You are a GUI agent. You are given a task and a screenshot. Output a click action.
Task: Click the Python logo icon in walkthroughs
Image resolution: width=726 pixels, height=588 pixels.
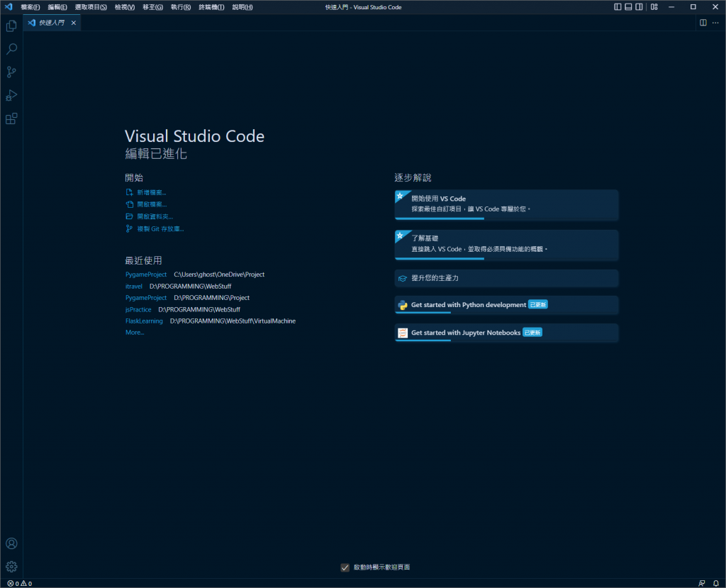coord(403,305)
